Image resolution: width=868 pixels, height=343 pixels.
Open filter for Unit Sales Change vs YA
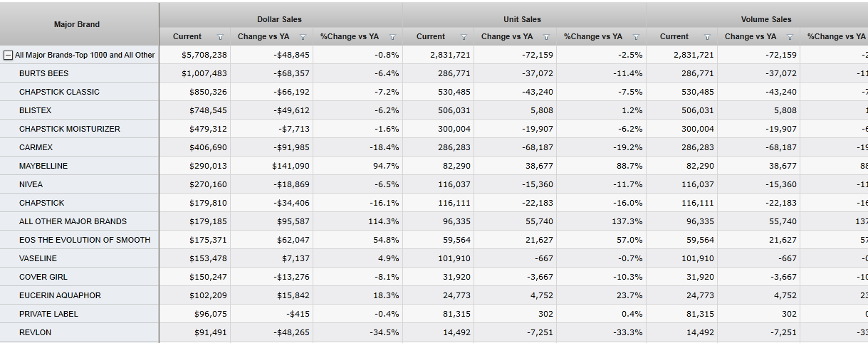546,37
